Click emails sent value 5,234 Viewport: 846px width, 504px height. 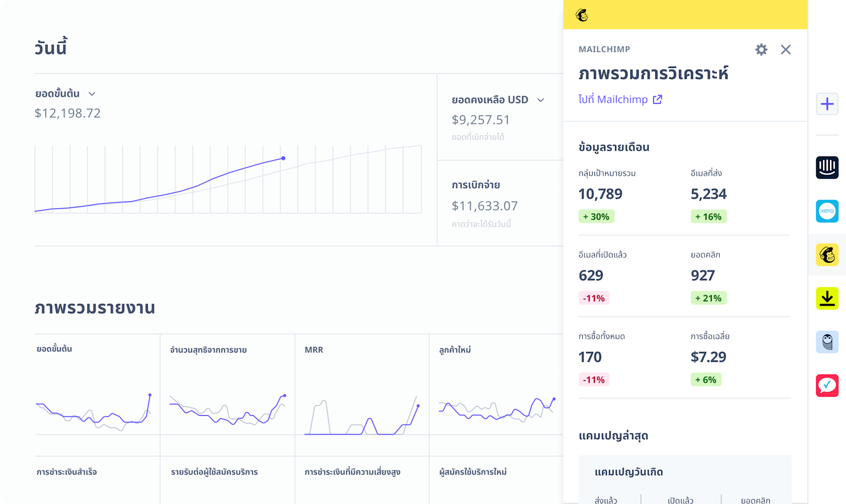point(709,194)
